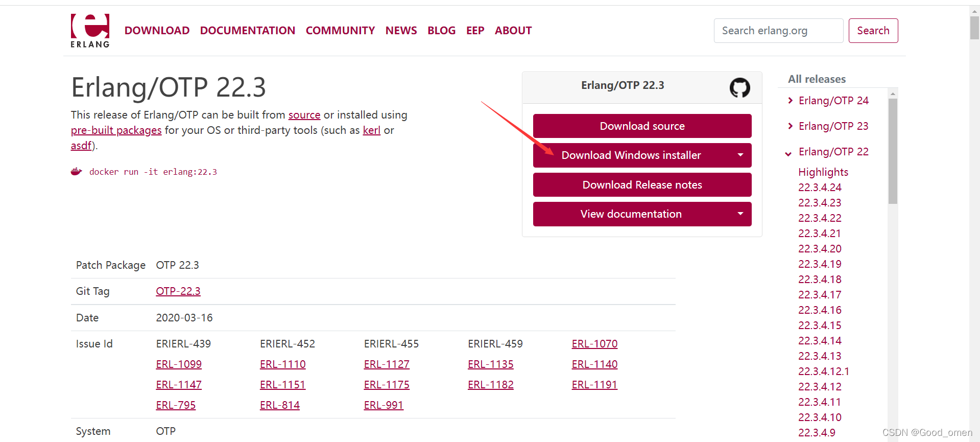Open issue ERL-1147
The height and width of the screenshot is (442, 980).
pyautogui.click(x=179, y=385)
